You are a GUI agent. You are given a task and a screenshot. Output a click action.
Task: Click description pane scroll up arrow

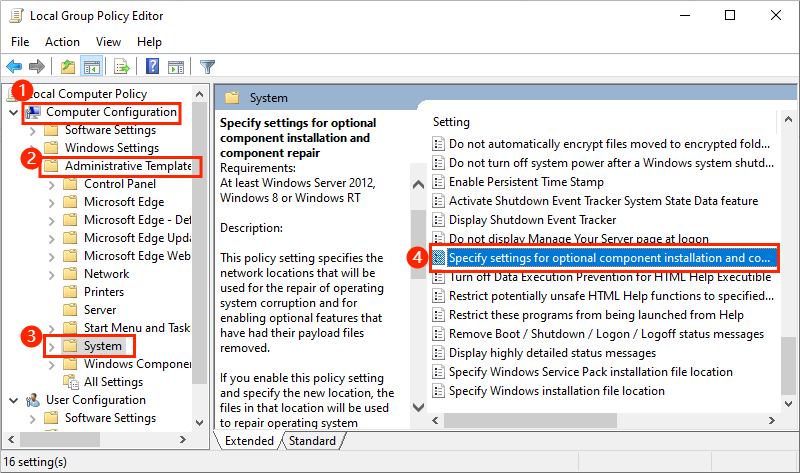418,185
